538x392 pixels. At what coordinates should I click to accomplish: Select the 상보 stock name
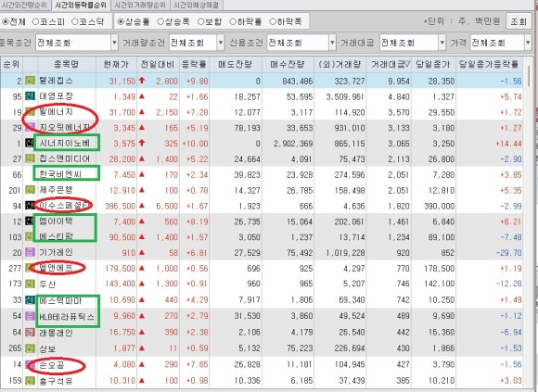[47, 348]
